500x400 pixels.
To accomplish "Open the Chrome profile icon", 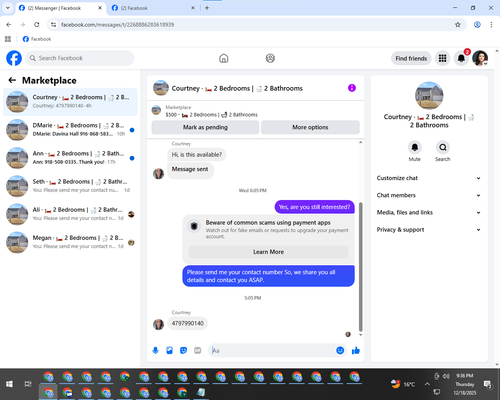I will coord(477,24).
